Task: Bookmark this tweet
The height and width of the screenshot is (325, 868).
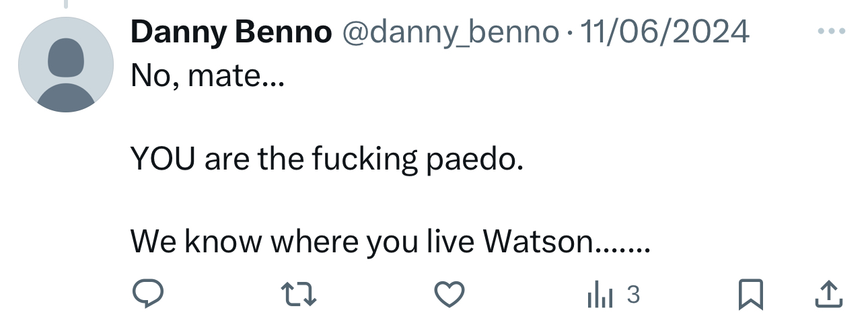Action: (750, 295)
